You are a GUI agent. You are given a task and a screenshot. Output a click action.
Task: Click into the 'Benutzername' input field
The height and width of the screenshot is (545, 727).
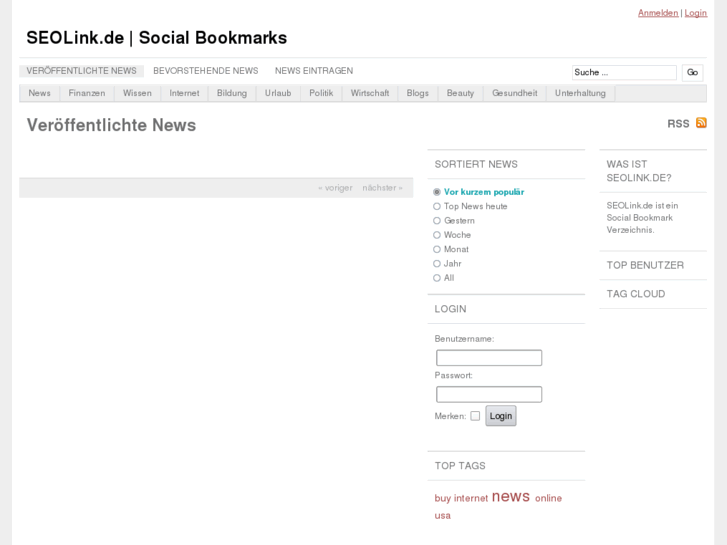(x=489, y=358)
